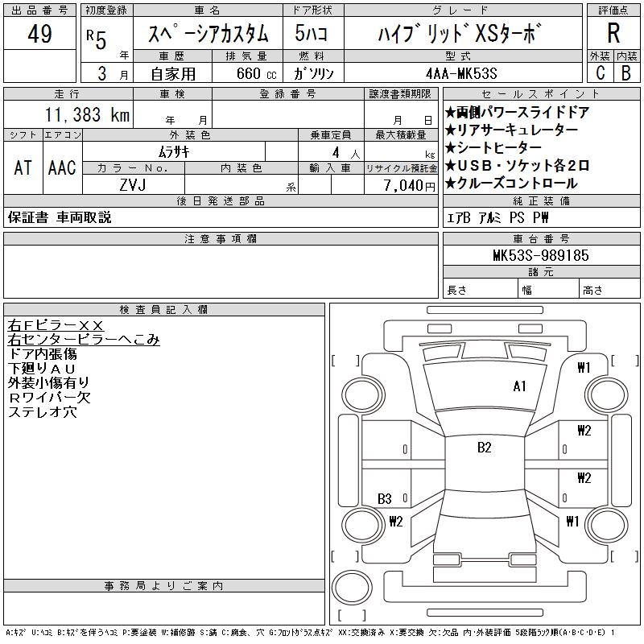Click the shift value AT
Viewport: 644px width, 644px height.
pyautogui.click(x=23, y=168)
